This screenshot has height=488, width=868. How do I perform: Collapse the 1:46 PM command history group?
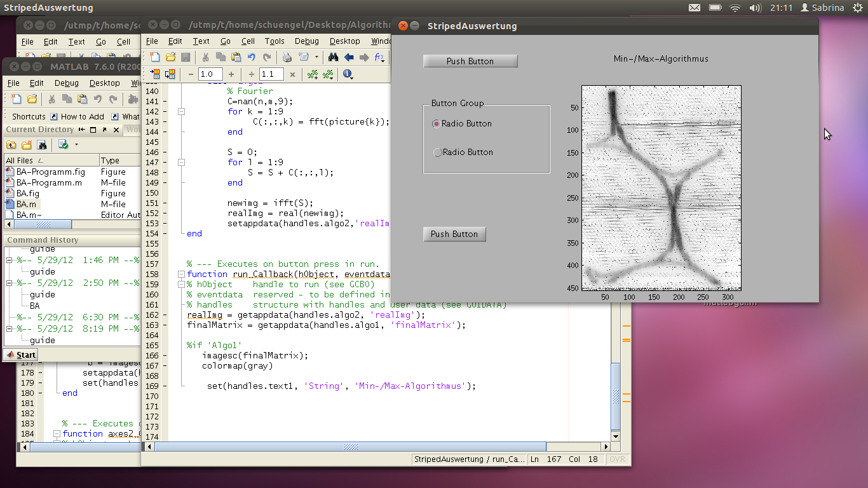click(10, 260)
